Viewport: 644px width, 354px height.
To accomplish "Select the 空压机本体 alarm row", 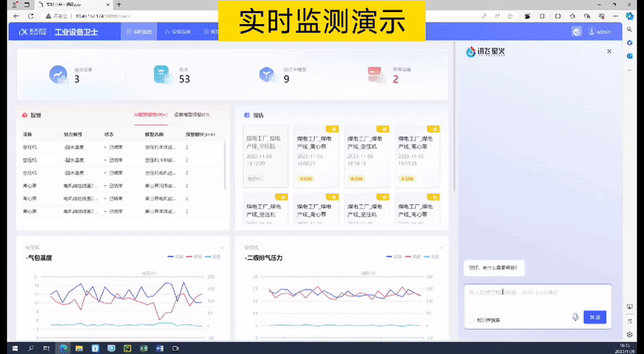I will 121,147.
